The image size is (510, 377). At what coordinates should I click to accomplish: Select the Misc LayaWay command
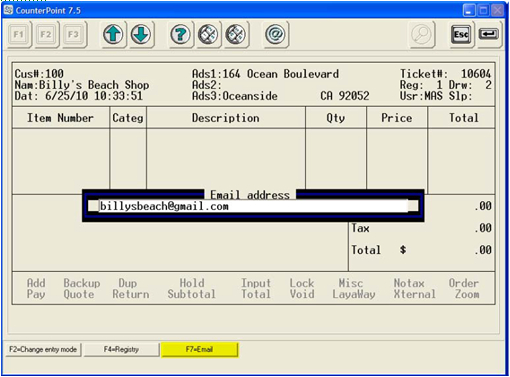coord(354,289)
